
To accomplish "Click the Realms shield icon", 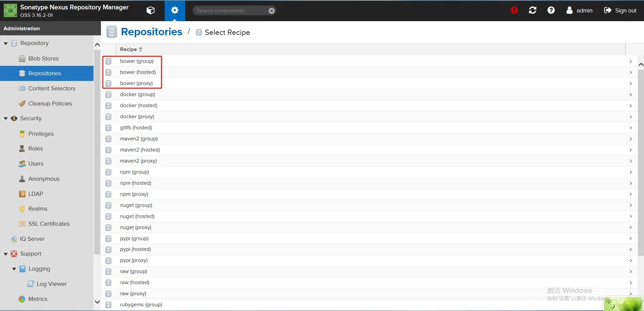I will coord(22,209).
